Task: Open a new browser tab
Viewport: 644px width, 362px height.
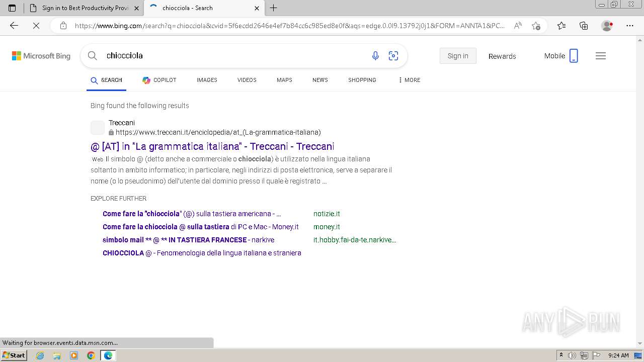Action: pyautogui.click(x=273, y=8)
